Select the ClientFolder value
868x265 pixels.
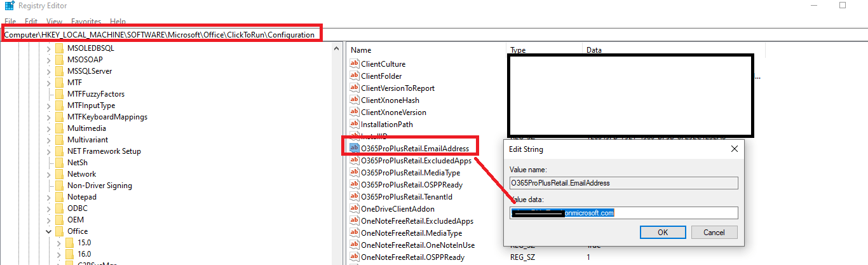click(x=381, y=76)
